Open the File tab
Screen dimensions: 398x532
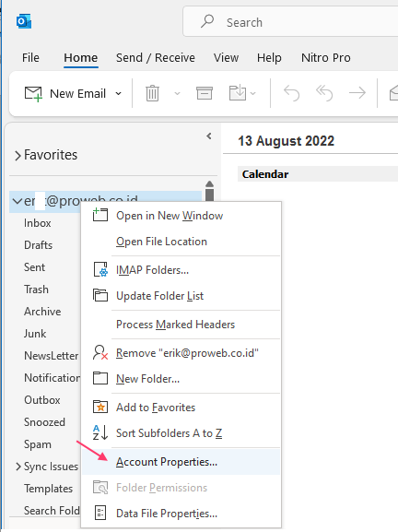[x=30, y=58]
